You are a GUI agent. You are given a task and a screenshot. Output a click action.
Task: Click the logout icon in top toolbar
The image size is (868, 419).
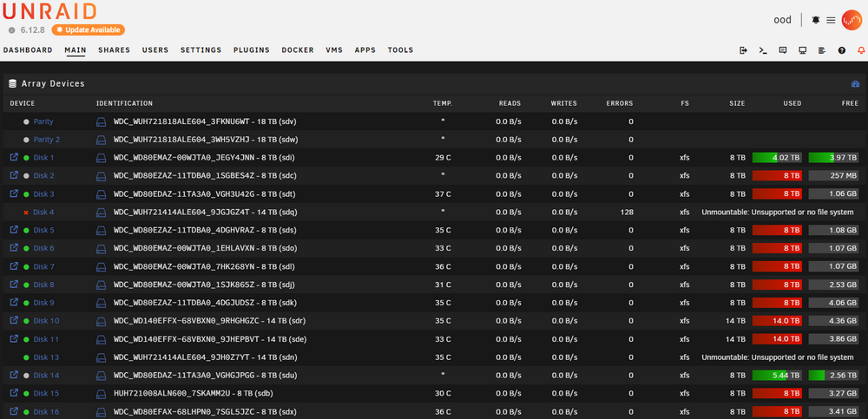pos(744,50)
